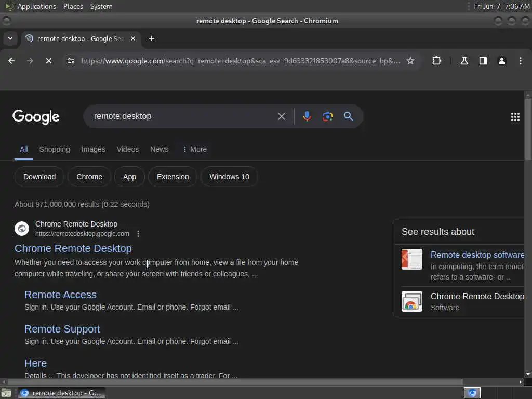Screen dimensions: 532x399
Task: View site information icon in address bar
Action: (x=71, y=61)
